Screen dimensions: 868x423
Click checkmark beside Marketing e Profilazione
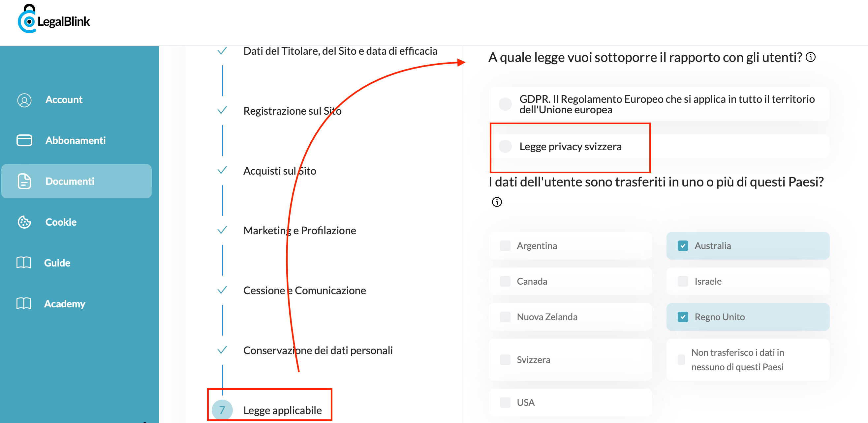[222, 230]
